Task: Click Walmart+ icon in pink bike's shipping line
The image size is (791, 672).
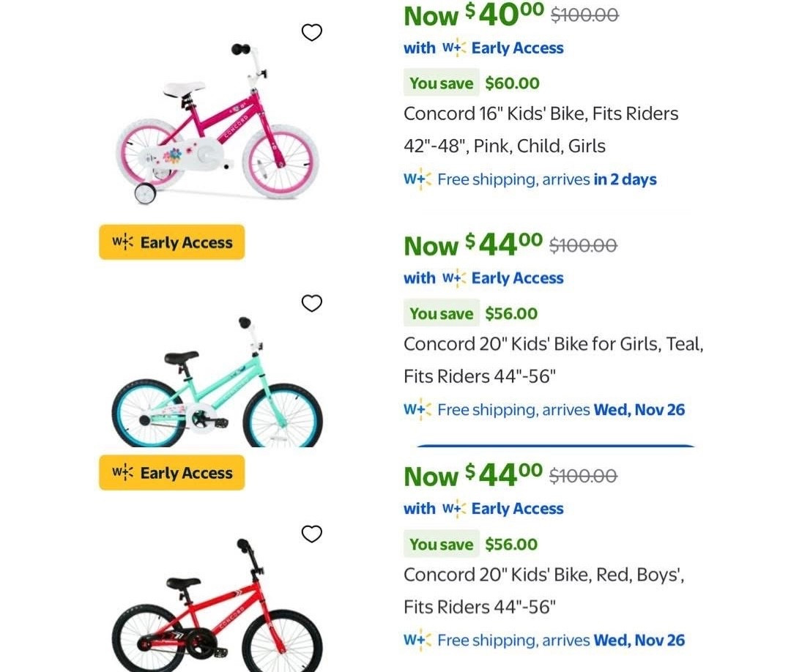Action: pyautogui.click(x=417, y=179)
